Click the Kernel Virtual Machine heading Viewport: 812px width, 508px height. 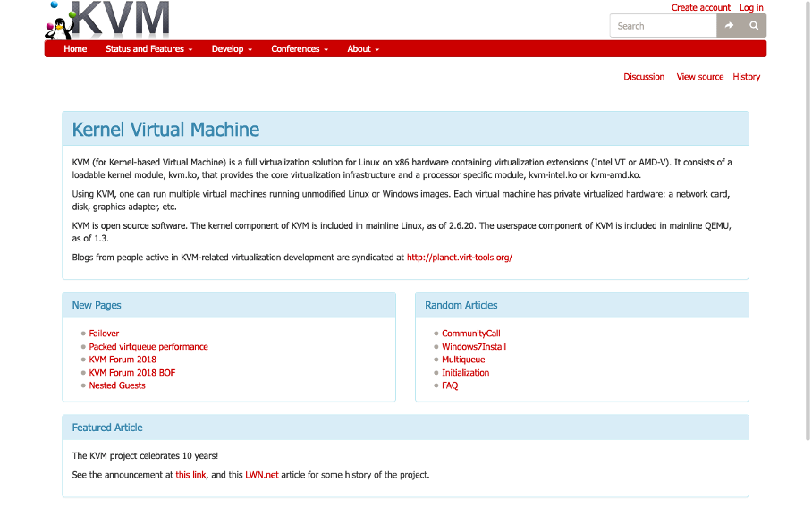click(165, 130)
